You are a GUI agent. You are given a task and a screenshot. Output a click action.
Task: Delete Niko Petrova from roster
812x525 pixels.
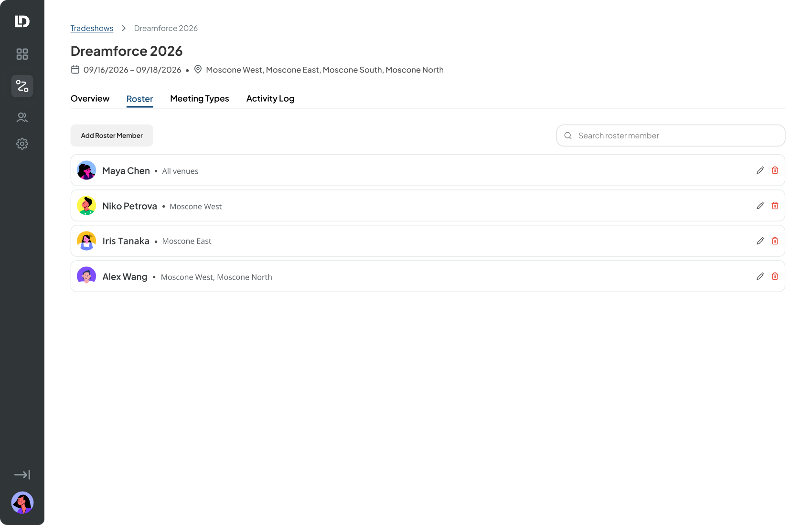[x=775, y=206]
